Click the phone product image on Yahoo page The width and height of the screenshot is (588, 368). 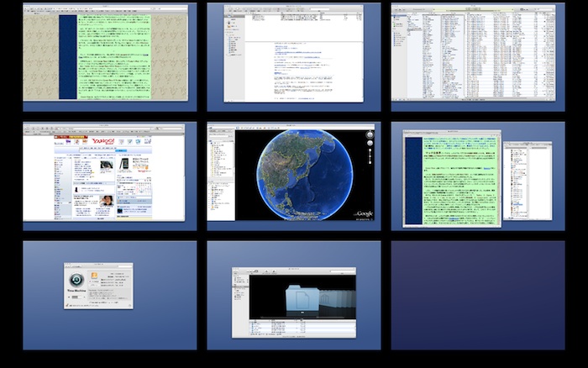coord(124,164)
